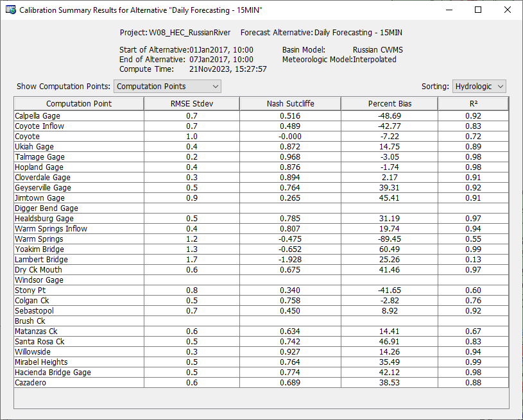Image resolution: width=523 pixels, height=420 pixels.
Task: Click the R² column header
Action: [474, 104]
